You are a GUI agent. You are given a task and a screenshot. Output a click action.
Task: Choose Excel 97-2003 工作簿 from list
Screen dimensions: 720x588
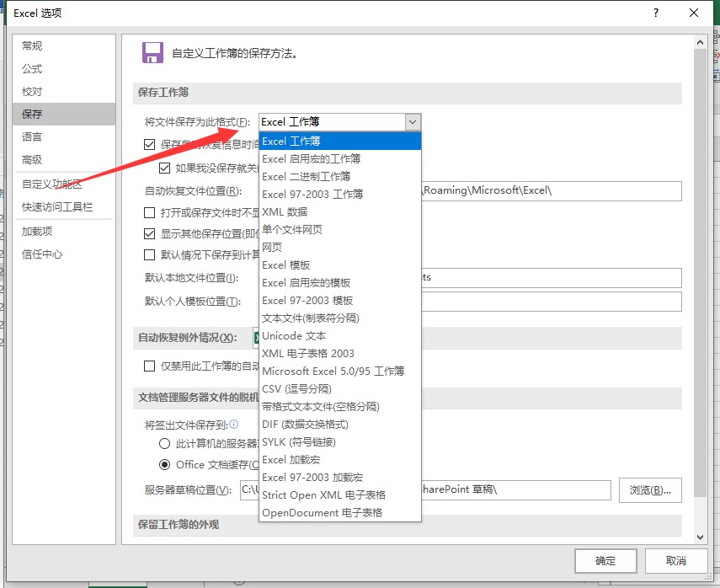(312, 194)
